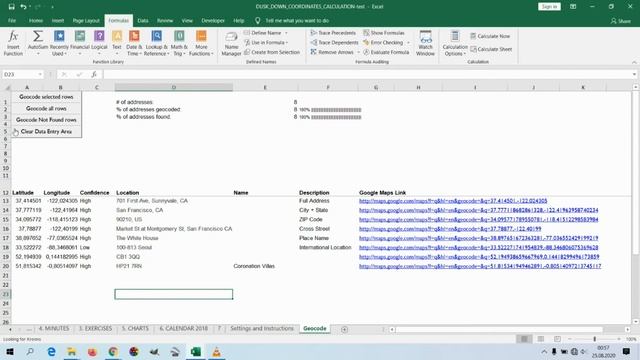The image size is (640, 360).
Task: Open Google Maps link for The White House
Action: point(479,238)
